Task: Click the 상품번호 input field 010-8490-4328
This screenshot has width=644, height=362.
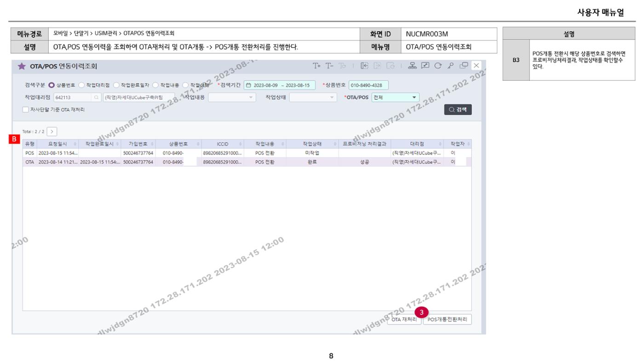Action: click(x=368, y=85)
